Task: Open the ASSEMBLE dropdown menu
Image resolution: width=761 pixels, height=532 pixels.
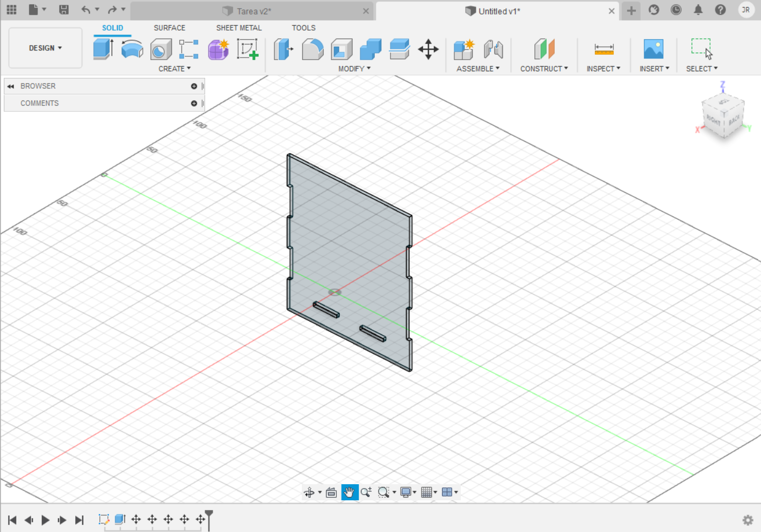Action: [x=478, y=69]
